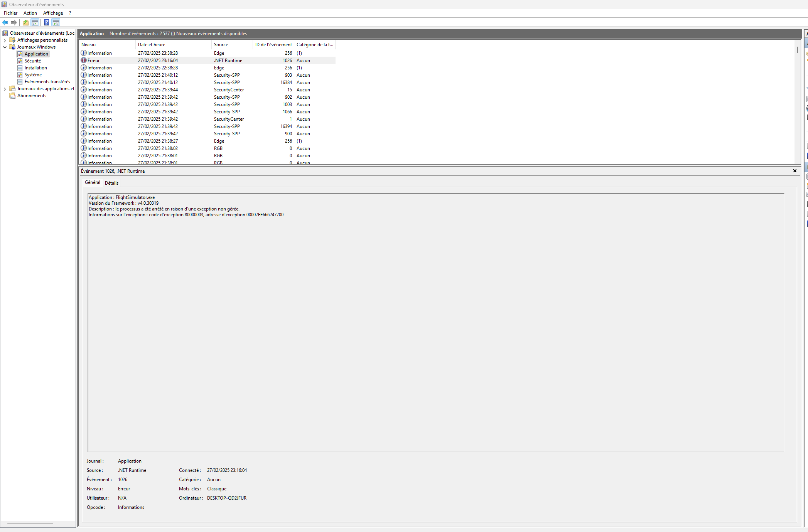808x532 pixels.
Task: Select the Sécurité log icon in tree
Action: [20, 61]
